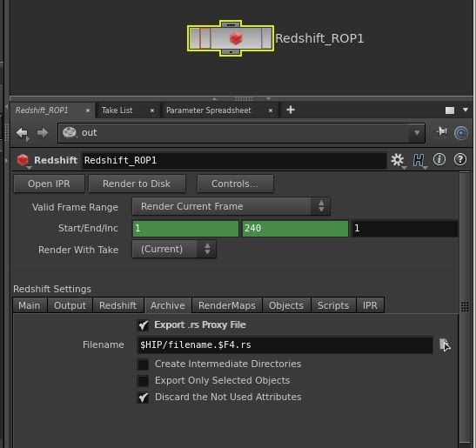Viewport: 476px width, 448px height.
Task: Switch to the Output settings tab
Action: pos(70,305)
